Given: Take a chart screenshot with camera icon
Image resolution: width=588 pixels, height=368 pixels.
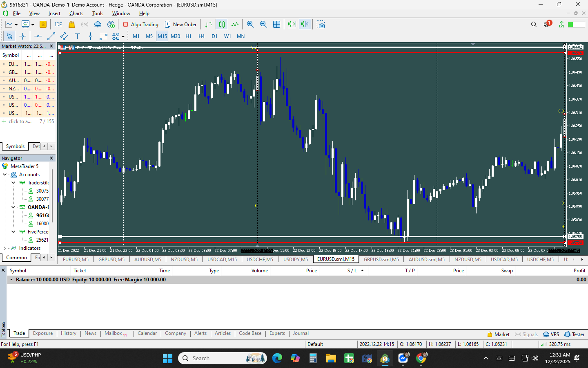Looking at the screenshot, I should tap(321, 25).
